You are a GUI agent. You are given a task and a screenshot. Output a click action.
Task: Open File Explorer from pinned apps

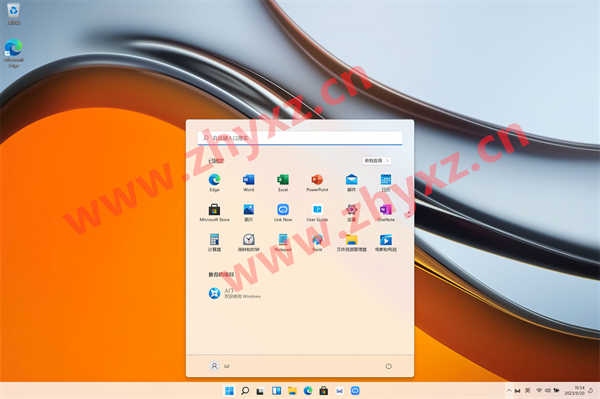[x=351, y=243]
